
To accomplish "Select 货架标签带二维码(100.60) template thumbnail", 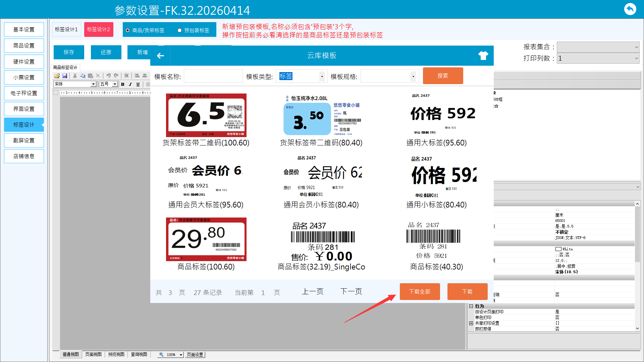I will click(x=206, y=116).
